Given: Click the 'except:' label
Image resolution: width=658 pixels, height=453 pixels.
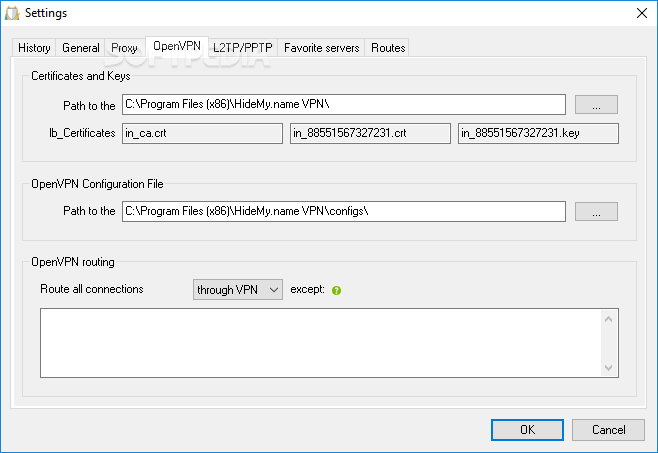Looking at the screenshot, I should [x=307, y=290].
